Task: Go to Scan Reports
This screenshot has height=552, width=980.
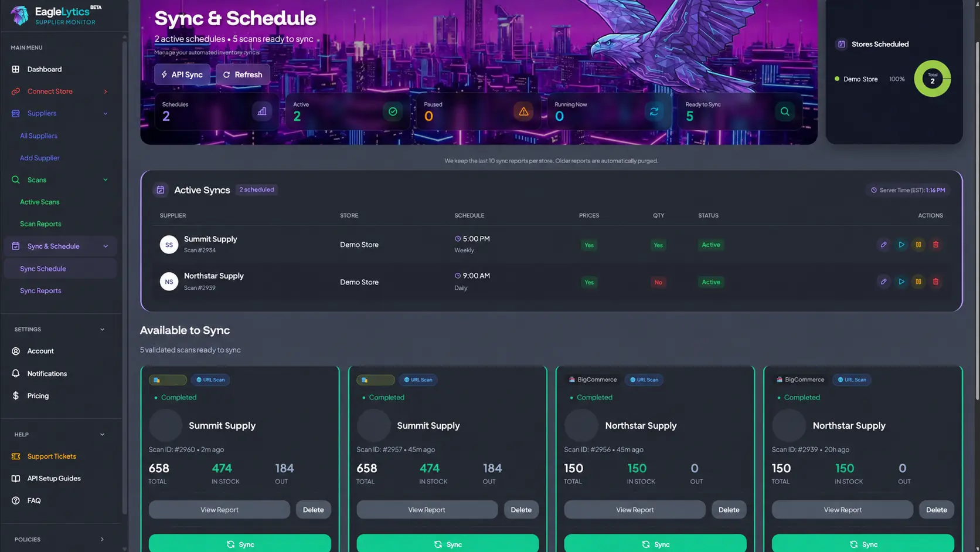Action: (40, 224)
